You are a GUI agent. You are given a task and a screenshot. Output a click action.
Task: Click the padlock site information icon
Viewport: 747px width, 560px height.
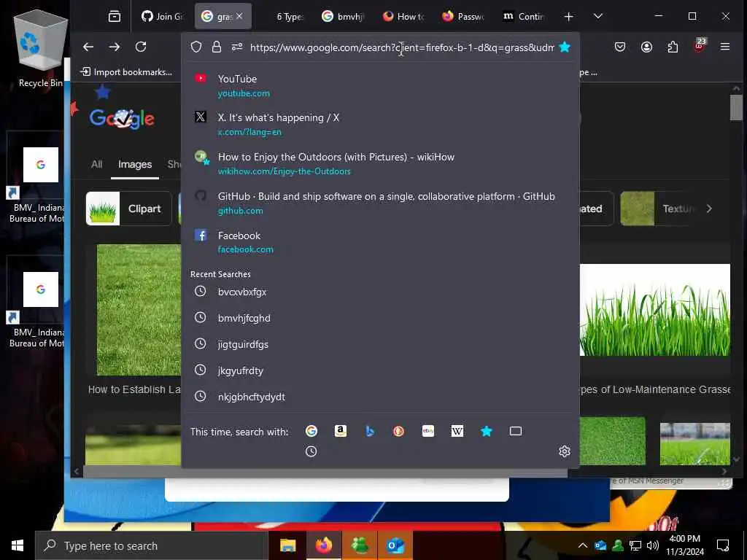(216, 47)
